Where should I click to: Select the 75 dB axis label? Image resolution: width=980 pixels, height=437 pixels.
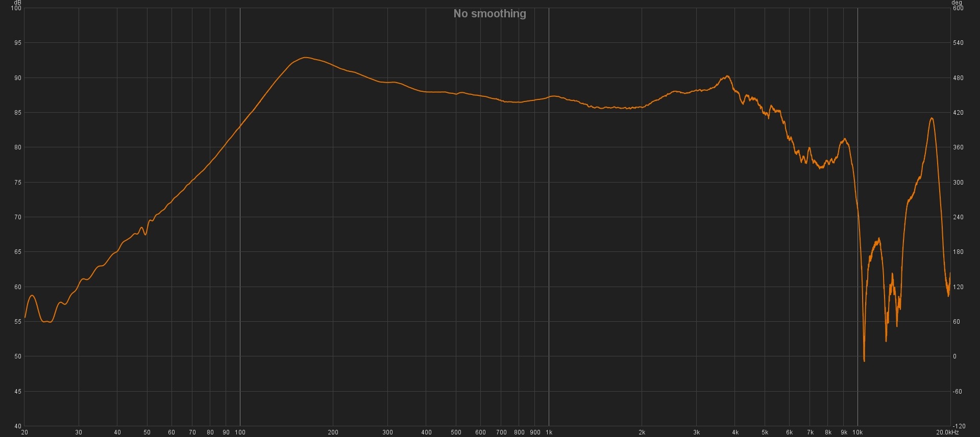coord(18,183)
